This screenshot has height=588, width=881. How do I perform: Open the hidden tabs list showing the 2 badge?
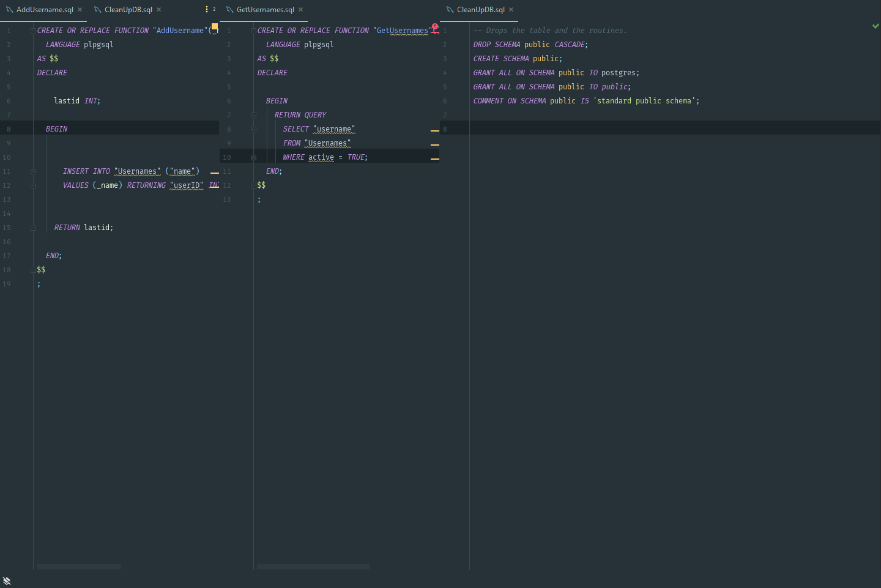click(207, 9)
